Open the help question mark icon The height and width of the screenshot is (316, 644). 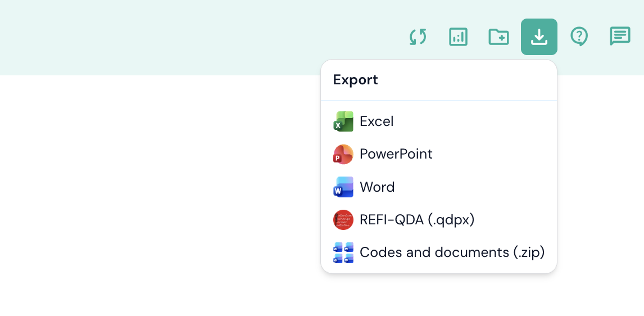point(579,37)
